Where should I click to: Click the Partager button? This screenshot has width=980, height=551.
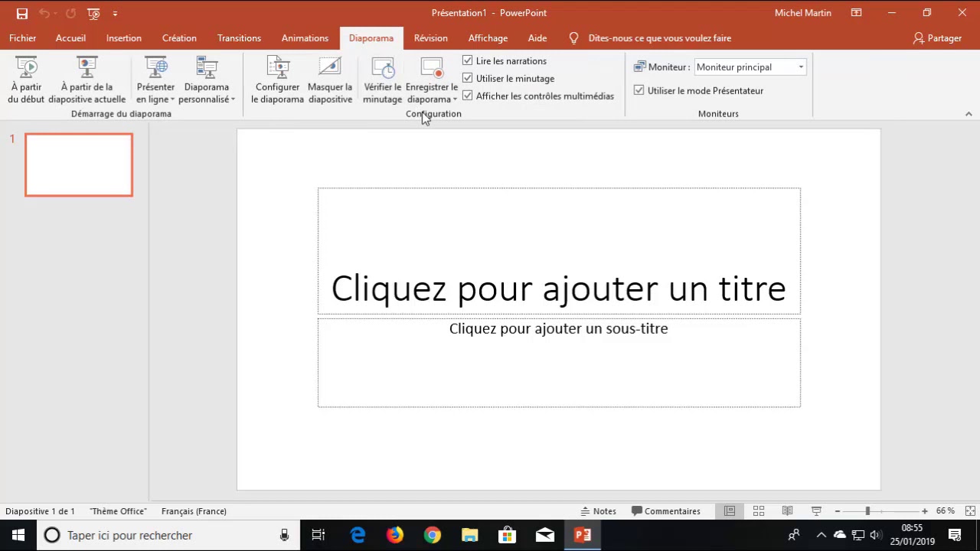937,38
